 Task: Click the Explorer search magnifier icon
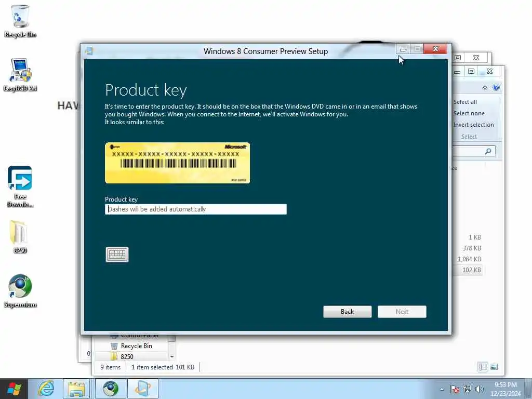[x=488, y=151]
